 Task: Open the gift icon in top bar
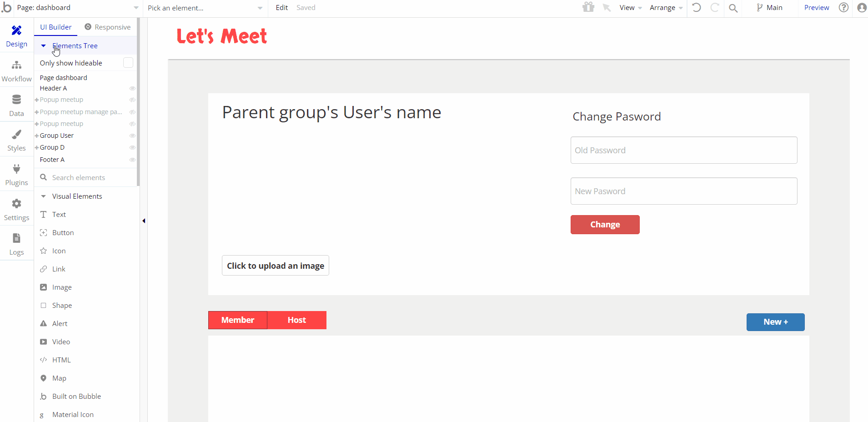(588, 7)
